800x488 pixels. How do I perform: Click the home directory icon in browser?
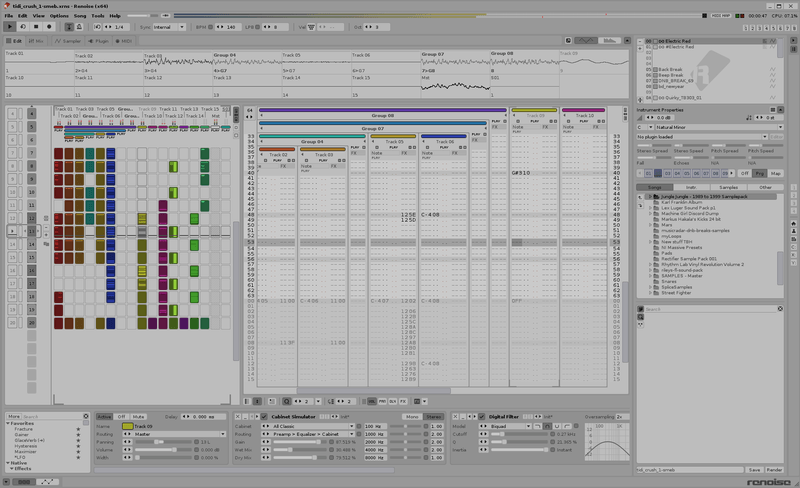[793, 224]
